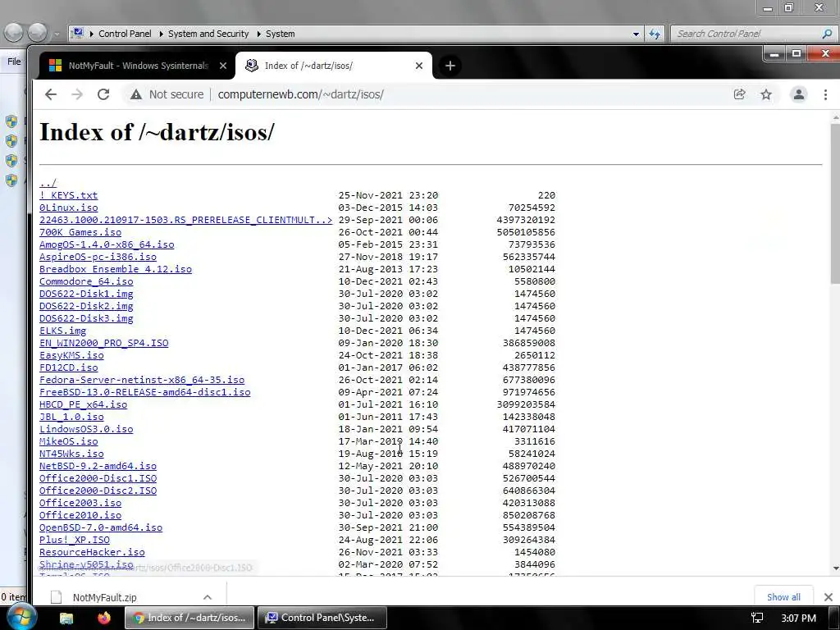Close the Chrome downloads bar

coord(829,597)
